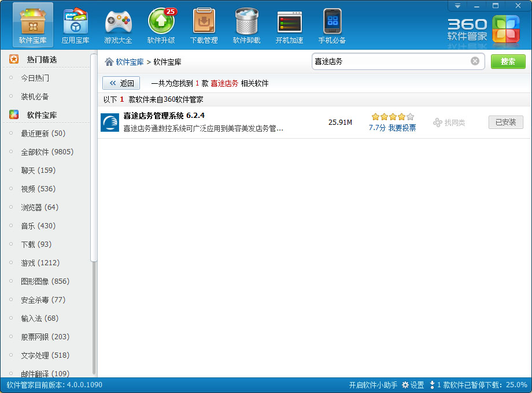Image resolution: width=532 pixels, height=393 pixels.
Task: Click the 已安装 installed button
Action: pos(505,122)
